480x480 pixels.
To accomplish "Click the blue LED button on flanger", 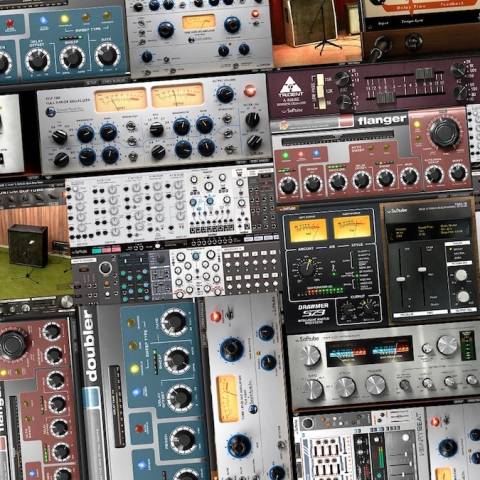I will click(316, 154).
